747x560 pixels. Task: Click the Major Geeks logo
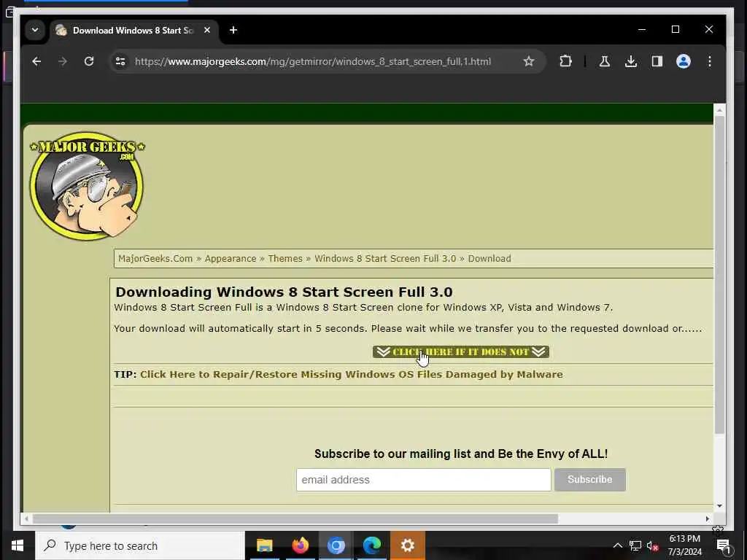[87, 185]
